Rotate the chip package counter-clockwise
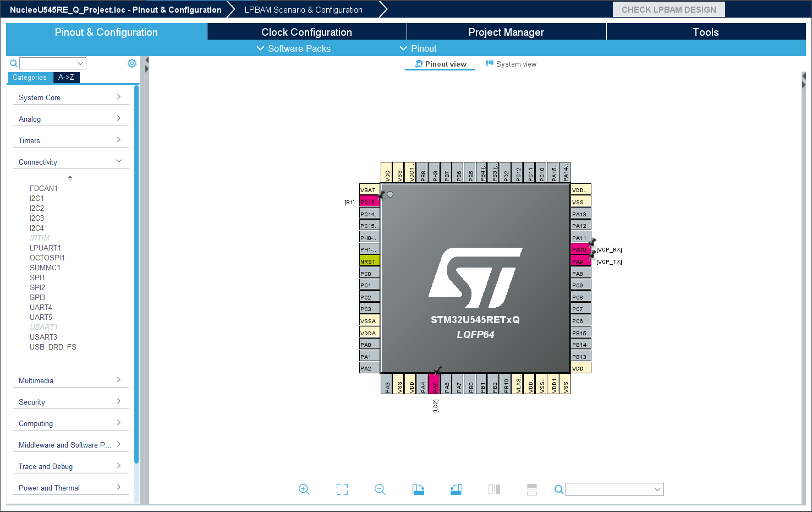 click(456, 489)
